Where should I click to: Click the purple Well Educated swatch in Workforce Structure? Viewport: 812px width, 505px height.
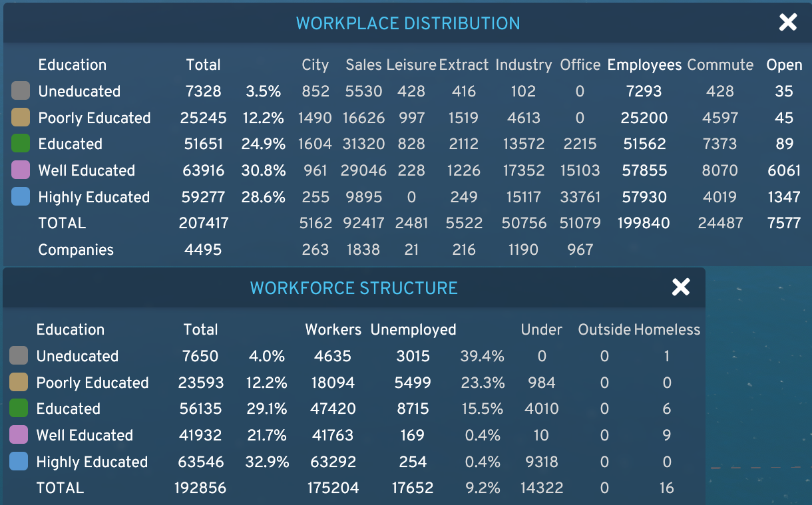(x=19, y=435)
